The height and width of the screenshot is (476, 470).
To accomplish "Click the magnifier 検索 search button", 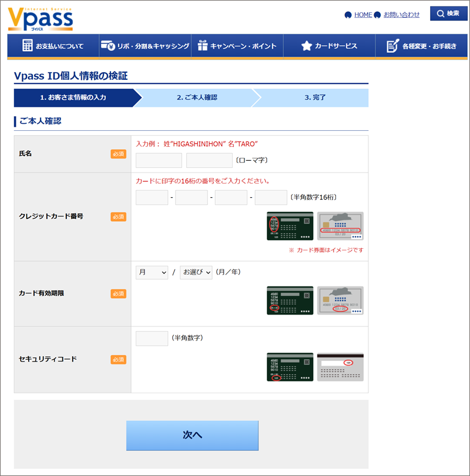I will (x=448, y=13).
